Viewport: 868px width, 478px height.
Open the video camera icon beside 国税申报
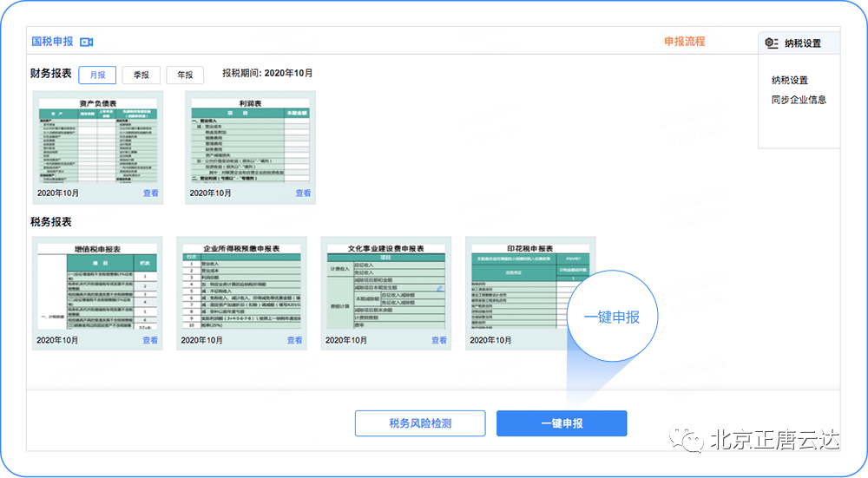tap(86, 42)
